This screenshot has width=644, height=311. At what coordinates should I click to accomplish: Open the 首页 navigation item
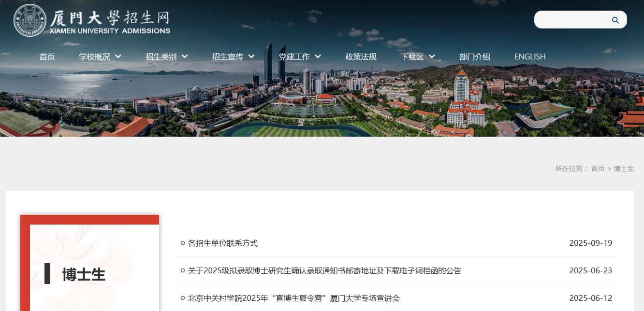click(47, 57)
